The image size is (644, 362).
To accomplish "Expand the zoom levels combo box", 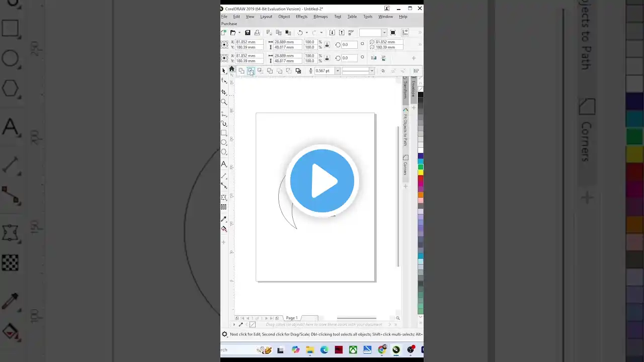I will pyautogui.click(x=384, y=32).
